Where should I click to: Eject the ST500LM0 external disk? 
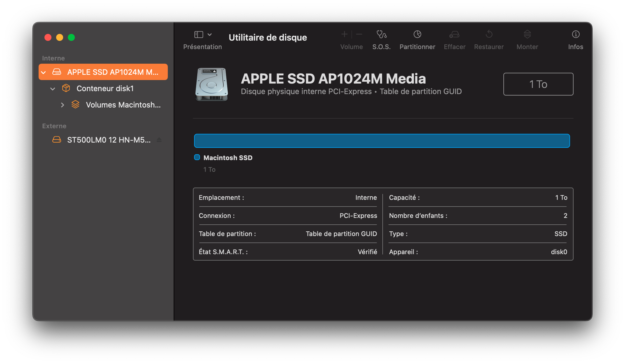(159, 140)
